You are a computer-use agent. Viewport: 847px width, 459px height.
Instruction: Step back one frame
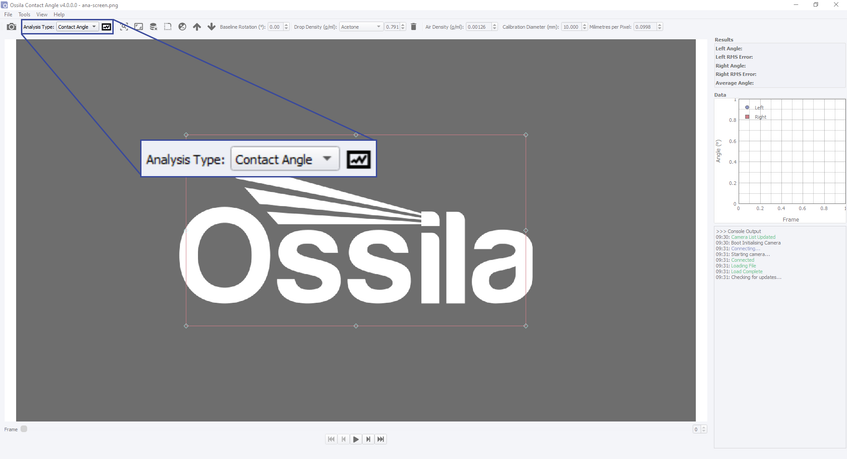tap(344, 439)
